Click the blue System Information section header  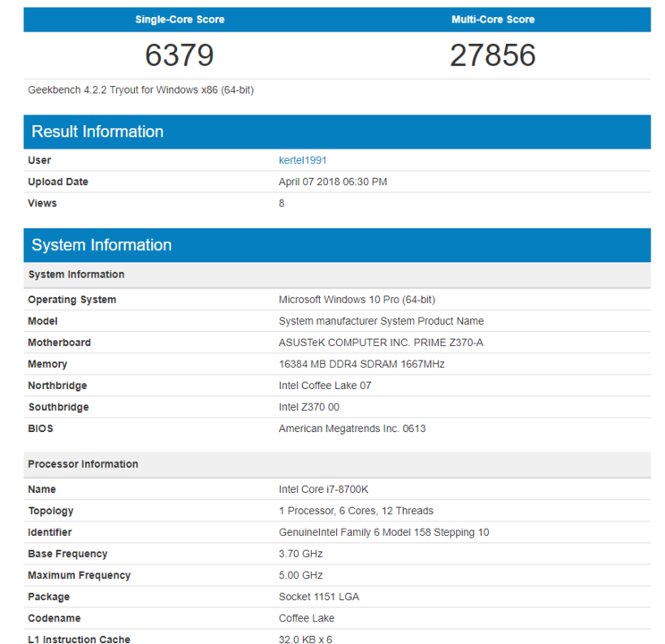pyautogui.click(x=337, y=245)
